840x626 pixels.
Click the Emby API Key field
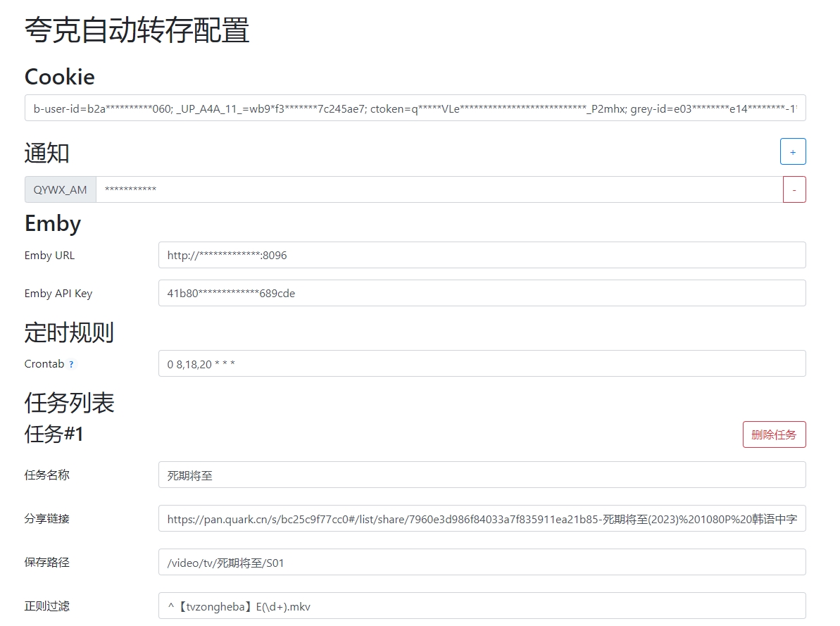click(482, 293)
